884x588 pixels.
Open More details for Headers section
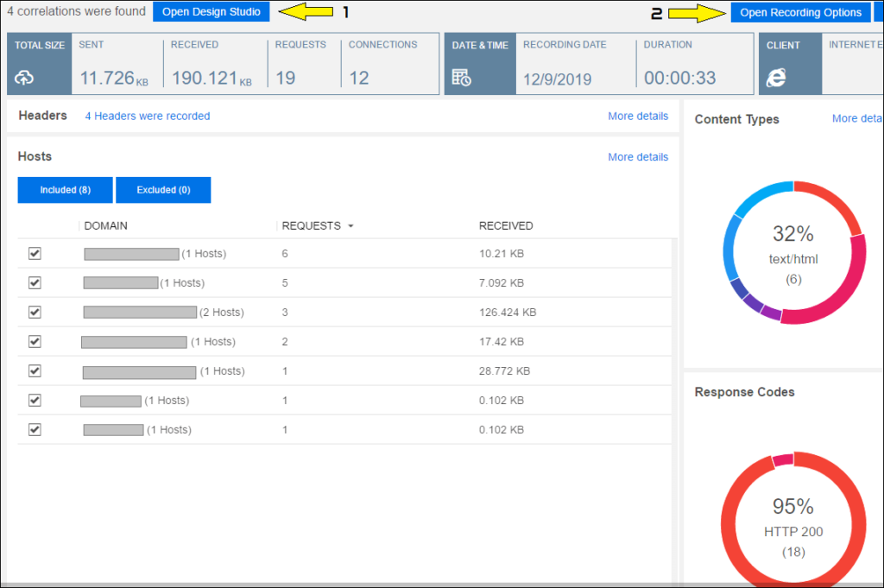[x=637, y=116]
